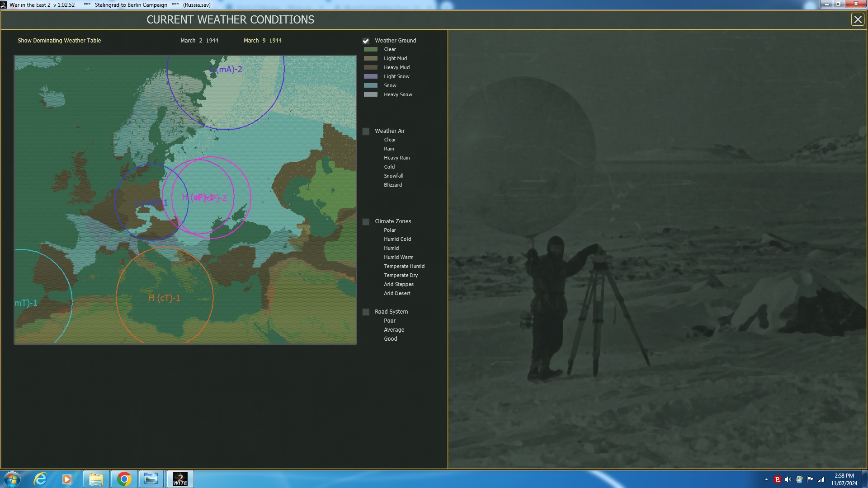Uncheck the Weather Ground checkbox

tap(366, 41)
